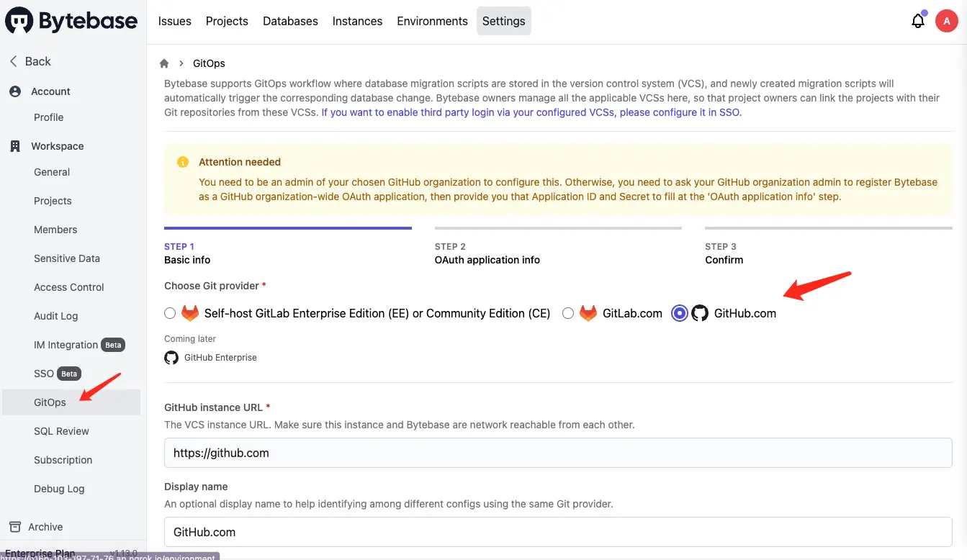The width and height of the screenshot is (967, 560).
Task: Click the GitHub octocat icon beside GitHub.com
Action: click(699, 313)
